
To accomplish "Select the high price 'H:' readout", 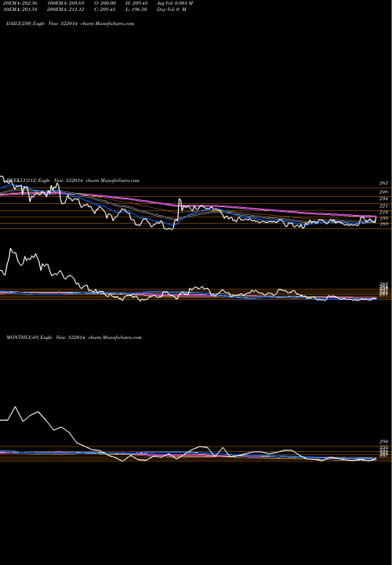I will 136,3.
